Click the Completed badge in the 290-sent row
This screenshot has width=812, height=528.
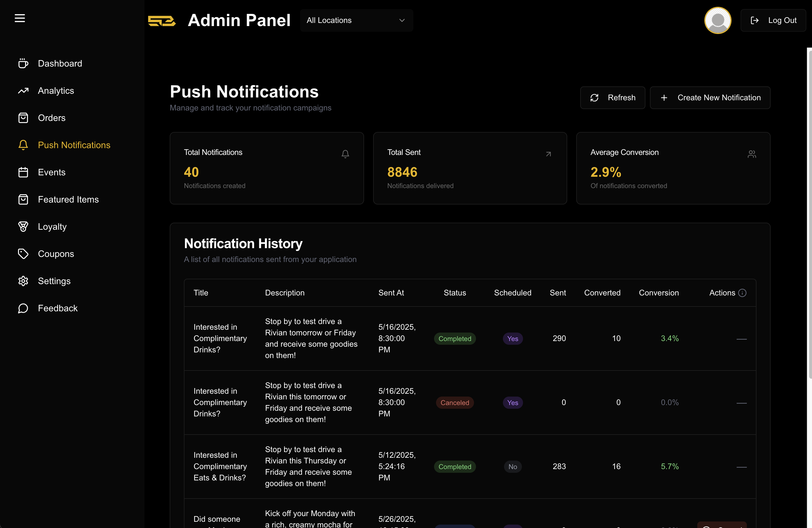point(455,339)
